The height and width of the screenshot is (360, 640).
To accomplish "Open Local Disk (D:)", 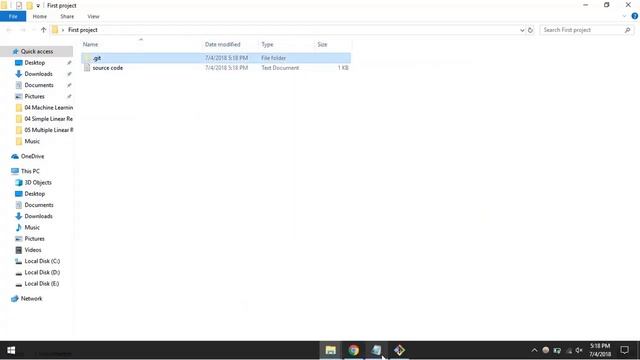I will pos(42,272).
